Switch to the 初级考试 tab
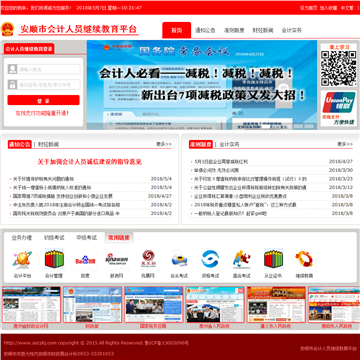This screenshot has width=360, height=360. (54, 238)
